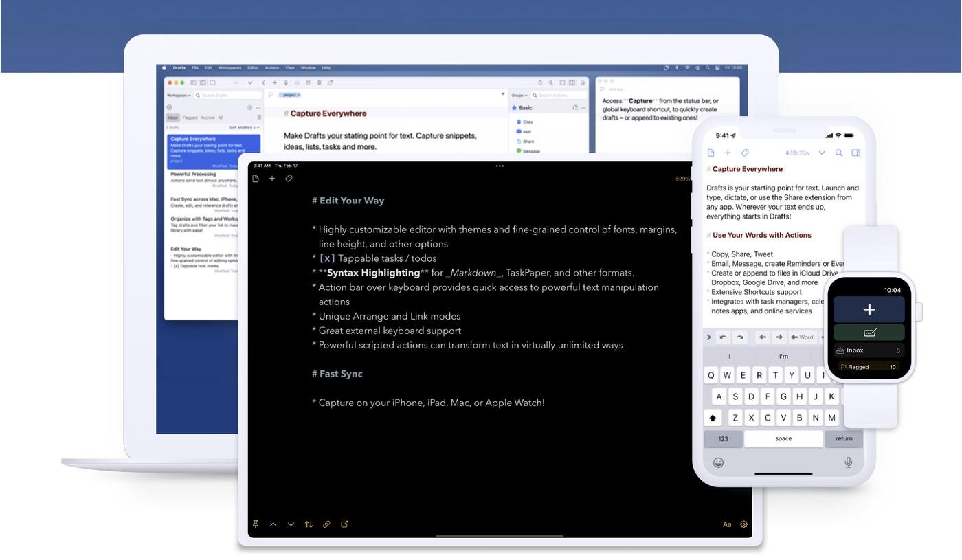Toggle the iPhone keyboard shift key
This screenshot has width=962, height=560.
[713, 417]
